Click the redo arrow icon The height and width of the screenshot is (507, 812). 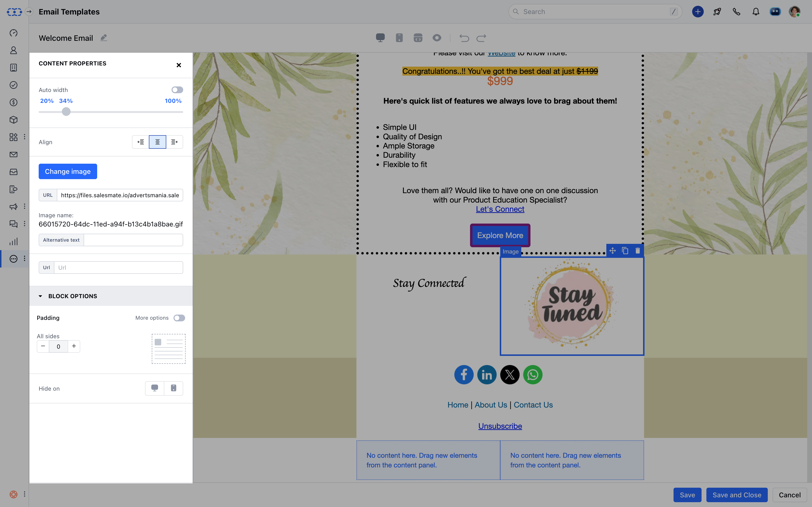pyautogui.click(x=481, y=38)
